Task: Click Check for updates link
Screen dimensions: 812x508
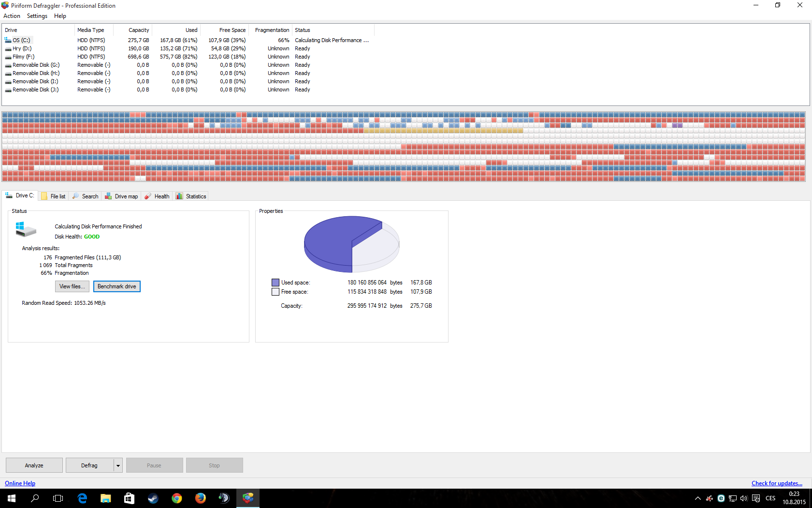Action: click(777, 483)
